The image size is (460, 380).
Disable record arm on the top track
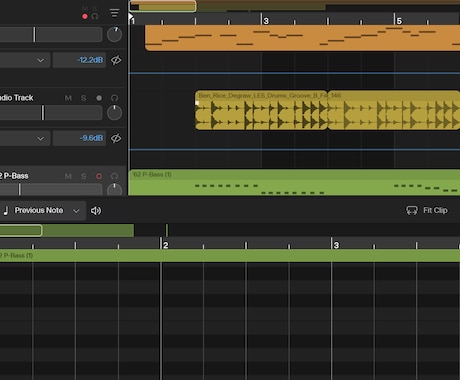click(x=85, y=16)
